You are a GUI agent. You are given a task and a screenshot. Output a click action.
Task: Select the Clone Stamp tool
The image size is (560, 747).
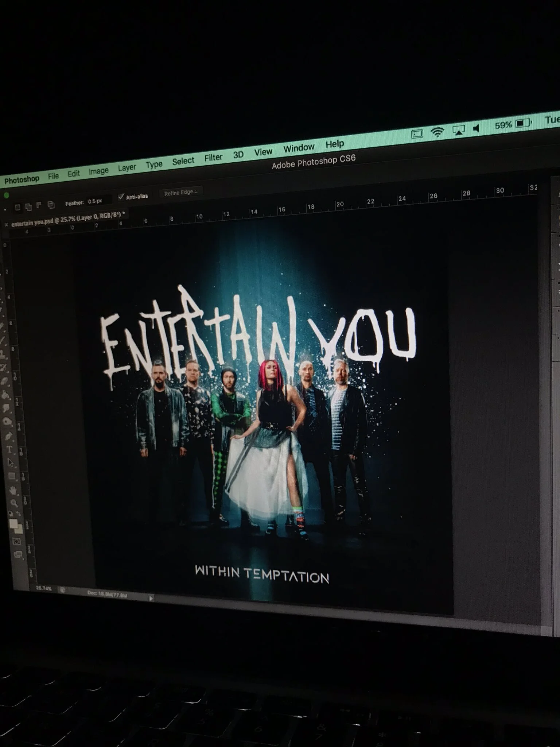pos(2,354)
